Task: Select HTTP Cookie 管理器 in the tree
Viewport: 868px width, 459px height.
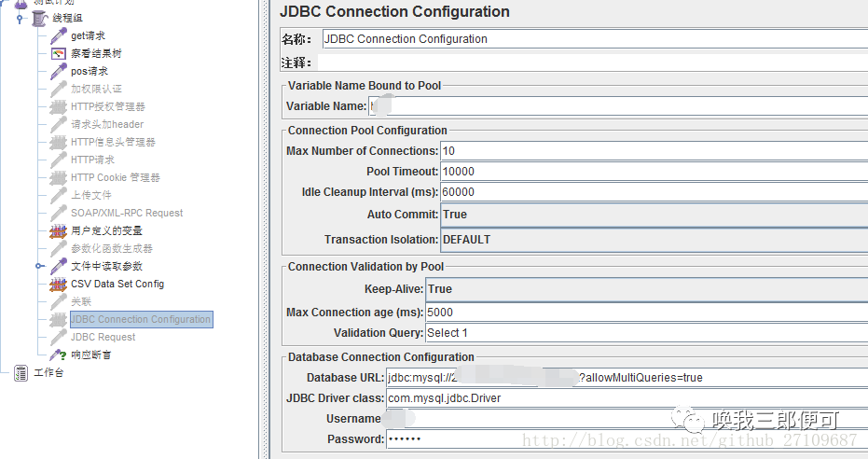Action: pyautogui.click(x=115, y=177)
